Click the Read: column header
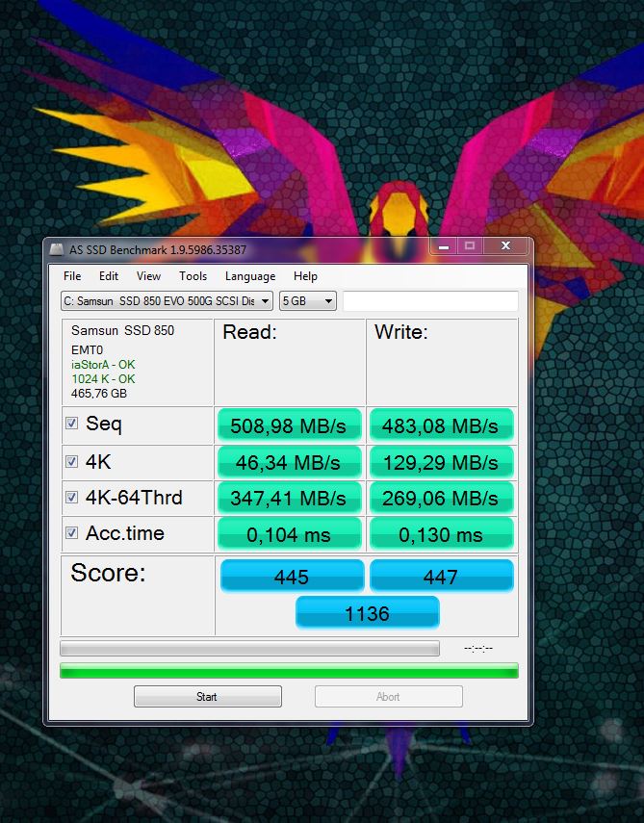Viewport: 644px width, 823px height. pyautogui.click(x=250, y=332)
